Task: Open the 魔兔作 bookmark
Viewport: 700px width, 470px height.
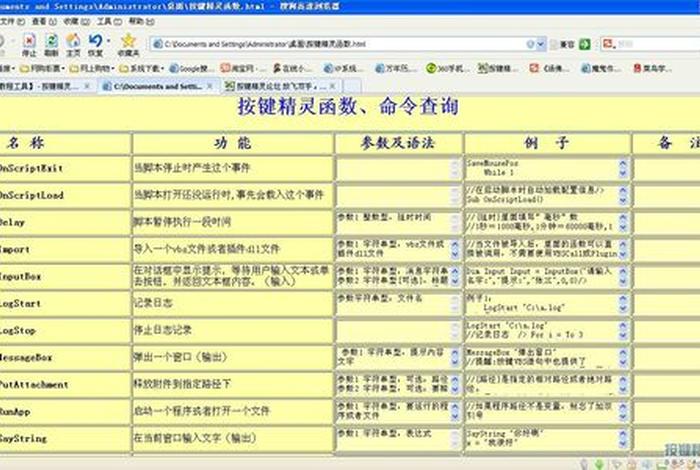Action: 600,68
